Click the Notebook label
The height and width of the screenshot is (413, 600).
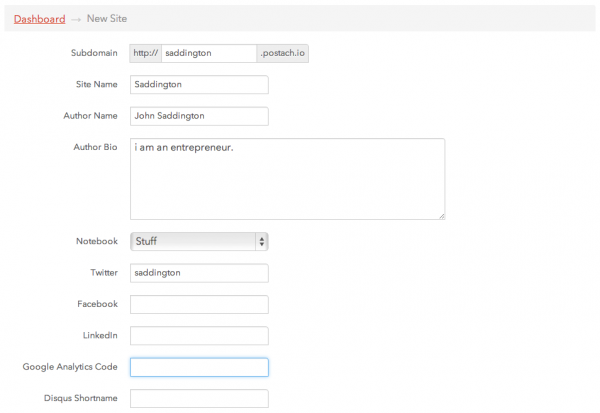point(97,241)
